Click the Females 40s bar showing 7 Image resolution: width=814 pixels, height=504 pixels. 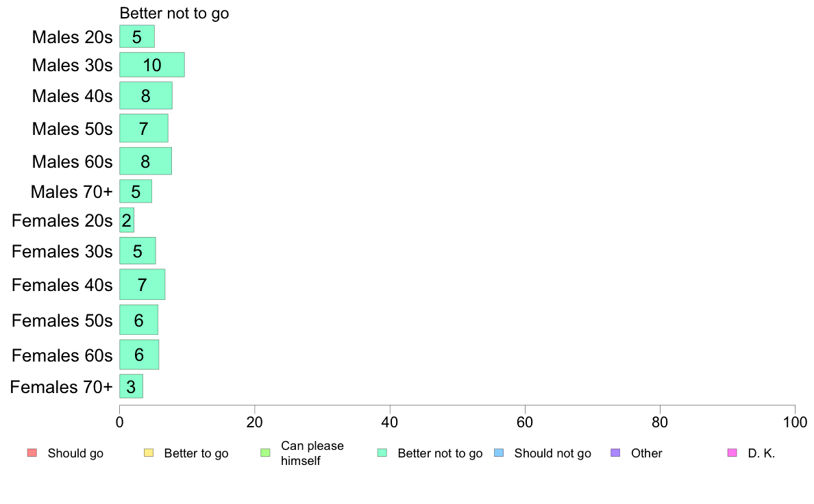(143, 284)
